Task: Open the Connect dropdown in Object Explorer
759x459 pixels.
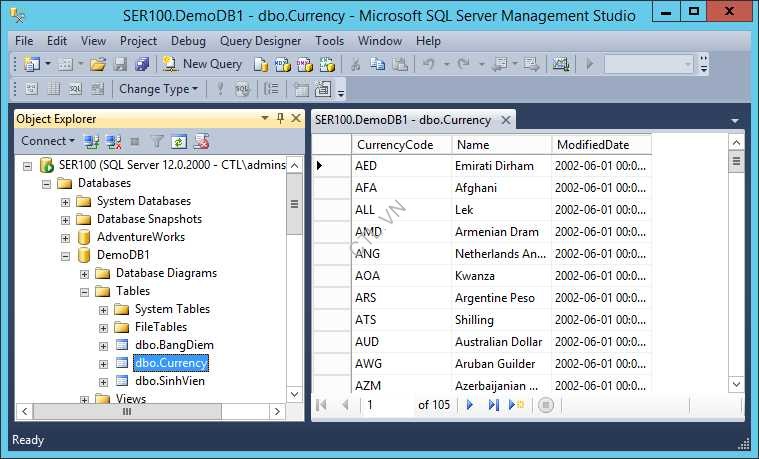Action: coord(48,142)
